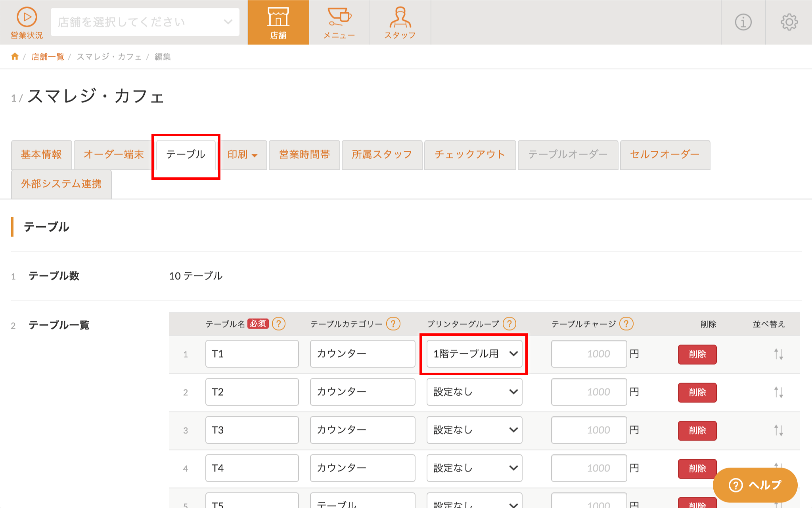Focus the table name field T4
This screenshot has height=508, width=812.
pos(252,468)
